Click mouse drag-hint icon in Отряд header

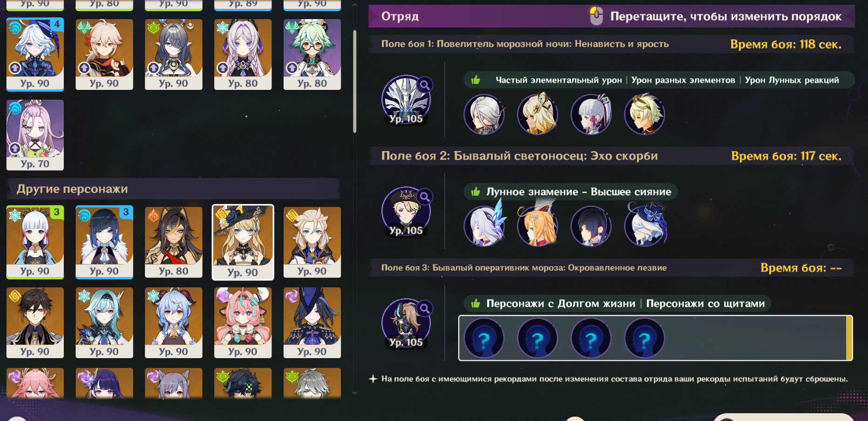coord(596,16)
